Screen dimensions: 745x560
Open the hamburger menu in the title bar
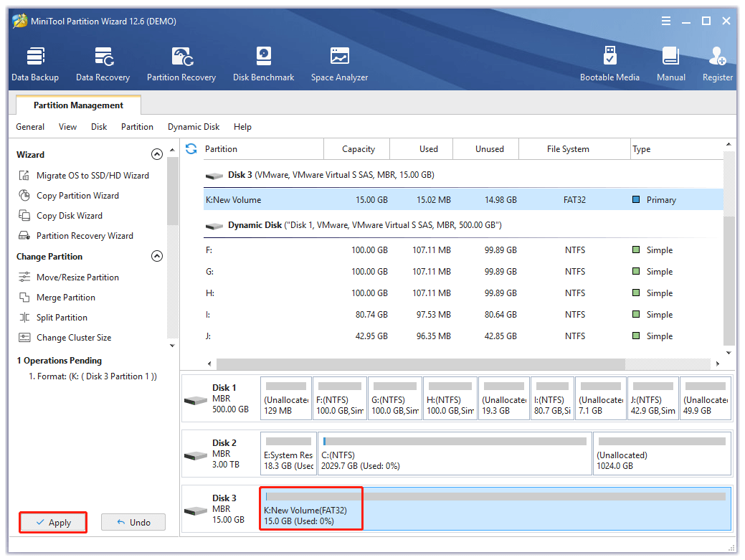666,21
